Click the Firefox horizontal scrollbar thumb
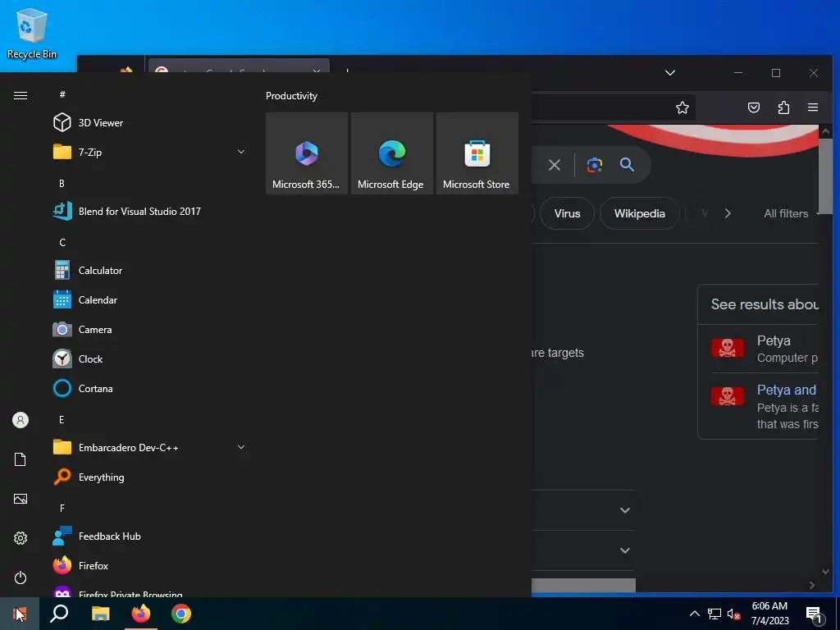840x630 pixels. click(x=583, y=586)
